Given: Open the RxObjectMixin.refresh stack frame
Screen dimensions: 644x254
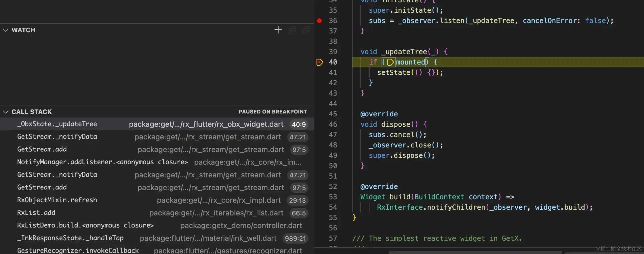Looking at the screenshot, I should 157,200.
